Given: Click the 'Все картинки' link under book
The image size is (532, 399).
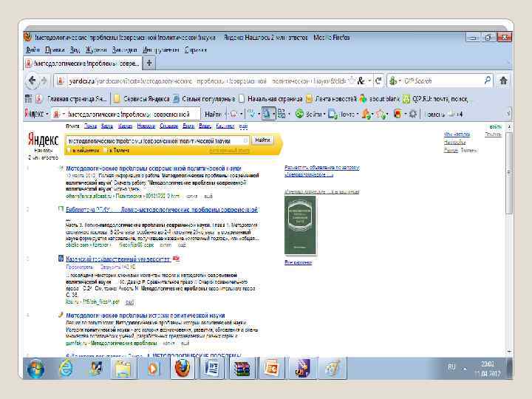Looking at the screenshot, I should [299, 262].
